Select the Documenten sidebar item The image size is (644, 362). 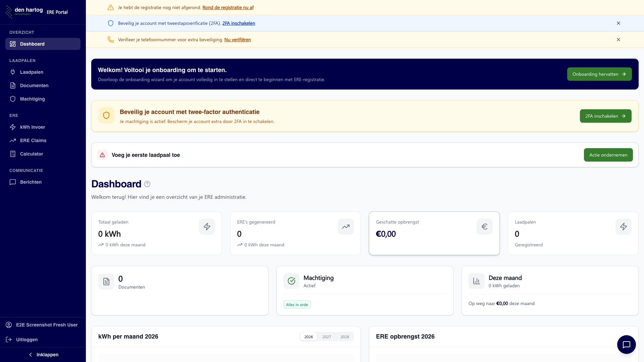click(34, 85)
